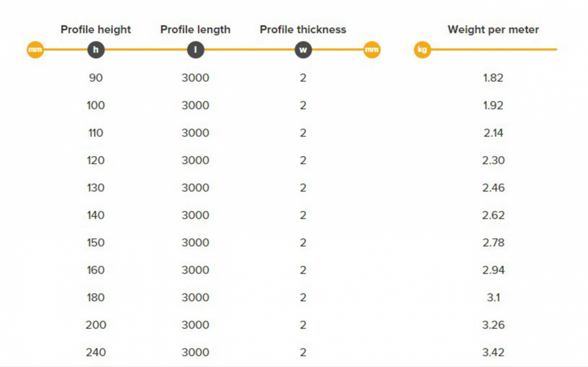
Task: Click the Profile height column header
Action: point(96,29)
